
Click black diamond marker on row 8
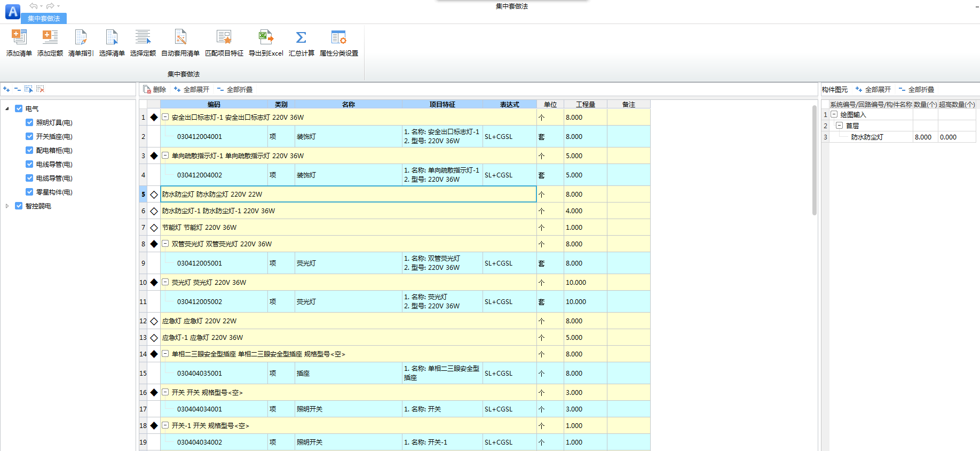click(x=154, y=244)
